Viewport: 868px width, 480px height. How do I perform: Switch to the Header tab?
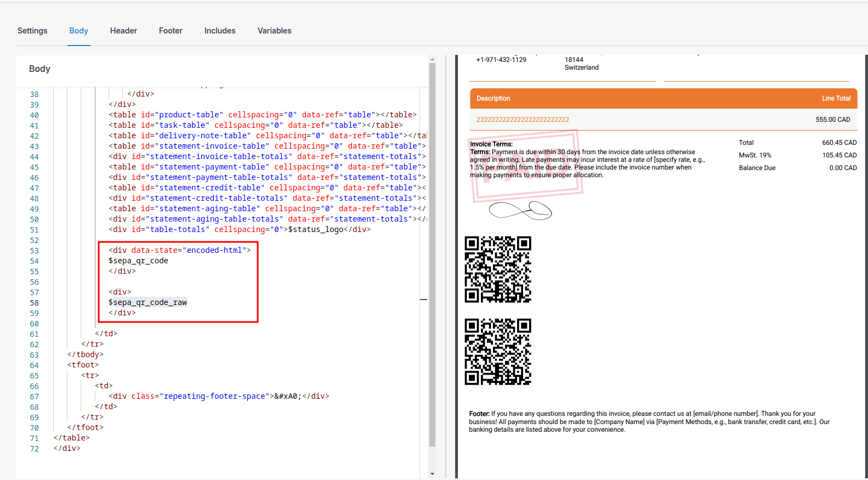pyautogui.click(x=123, y=31)
